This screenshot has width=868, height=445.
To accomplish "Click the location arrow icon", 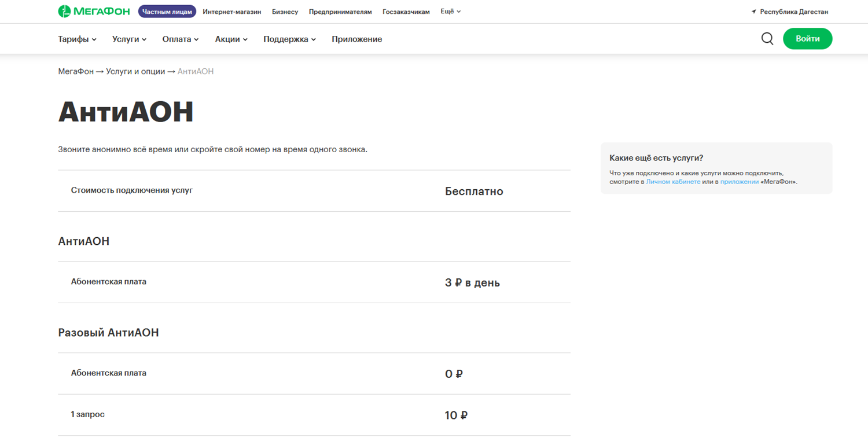I will click(x=753, y=12).
